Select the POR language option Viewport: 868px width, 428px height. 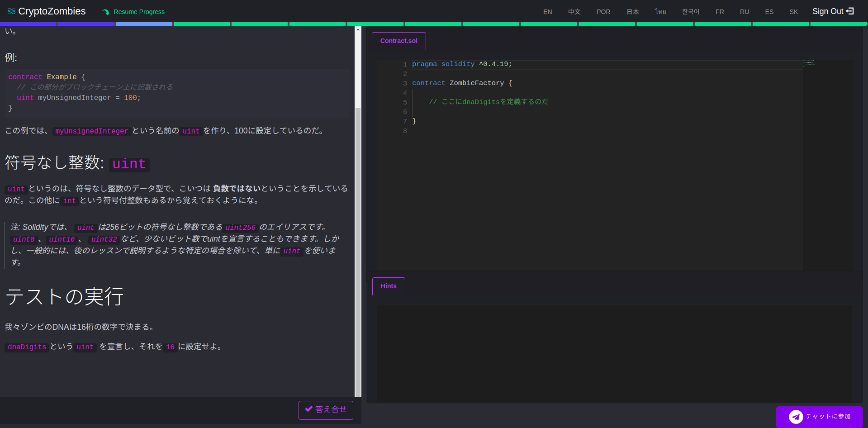(603, 12)
